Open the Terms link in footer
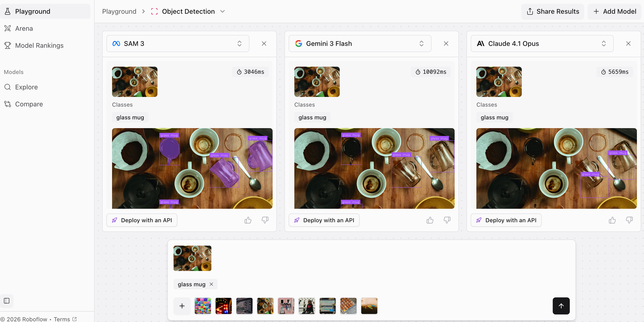The width and height of the screenshot is (644, 322). click(62, 319)
